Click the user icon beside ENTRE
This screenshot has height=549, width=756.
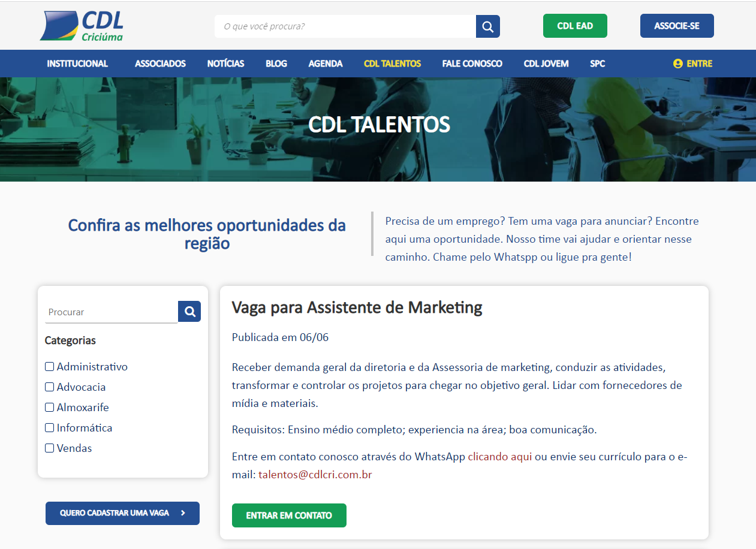click(678, 64)
